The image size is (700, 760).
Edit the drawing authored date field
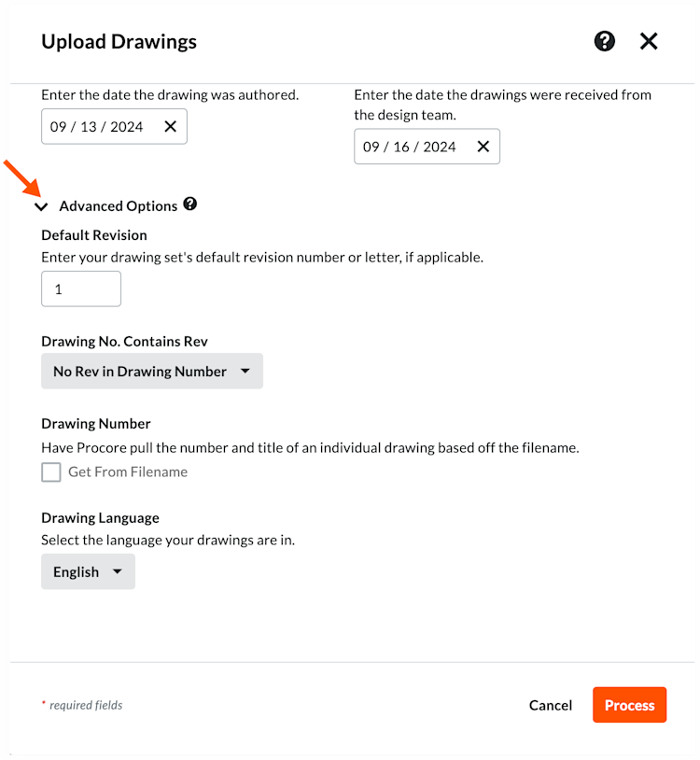pyautogui.click(x=114, y=126)
